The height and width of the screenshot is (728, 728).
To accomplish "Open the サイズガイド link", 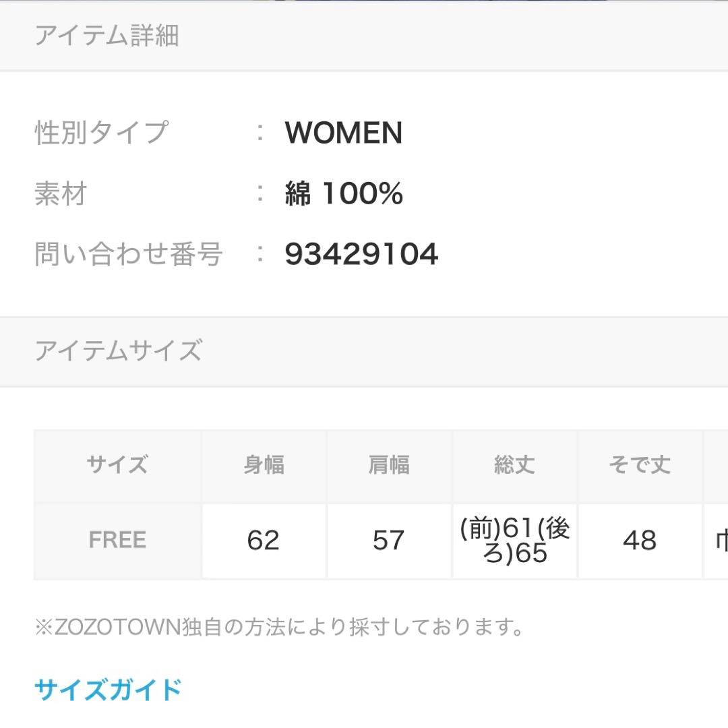I will pyautogui.click(x=108, y=690).
